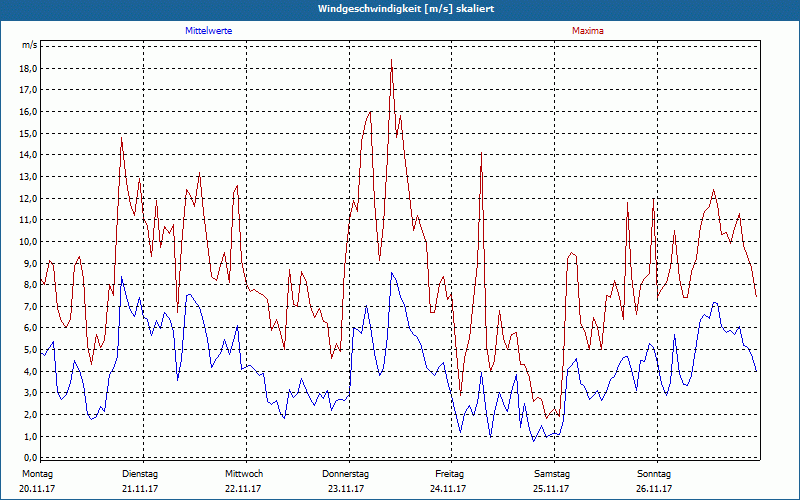This screenshot has height=500, width=800.
Task: Click the 12,0 y-axis value
Action: pyautogui.click(x=28, y=198)
